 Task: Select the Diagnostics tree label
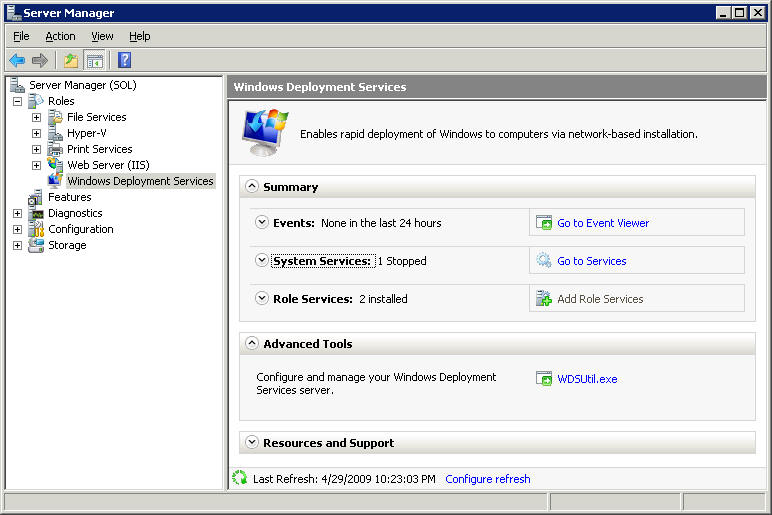coord(75,213)
